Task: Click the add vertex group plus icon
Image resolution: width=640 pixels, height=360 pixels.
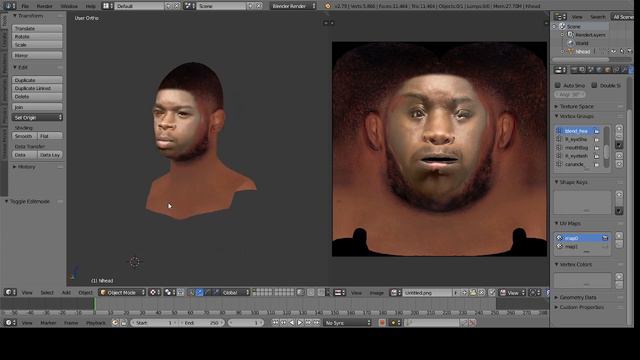Action: [x=619, y=129]
